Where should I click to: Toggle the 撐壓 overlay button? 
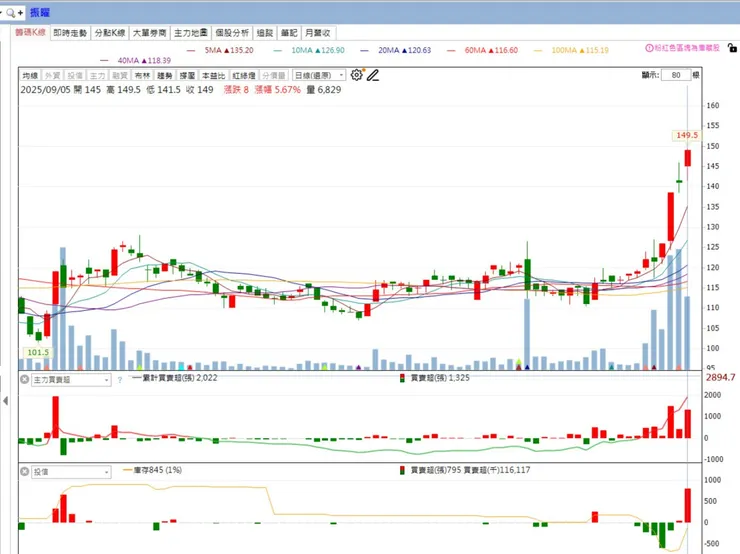point(187,76)
